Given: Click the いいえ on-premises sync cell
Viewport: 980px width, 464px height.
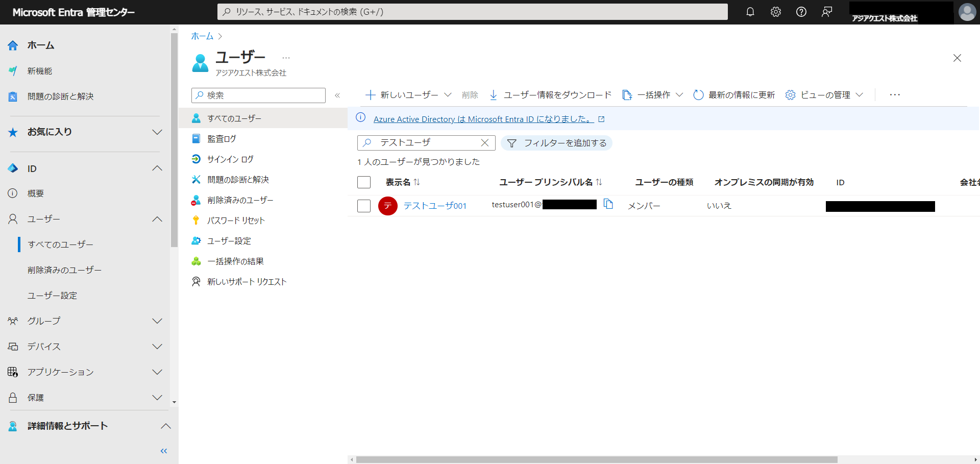Looking at the screenshot, I should click(x=719, y=206).
